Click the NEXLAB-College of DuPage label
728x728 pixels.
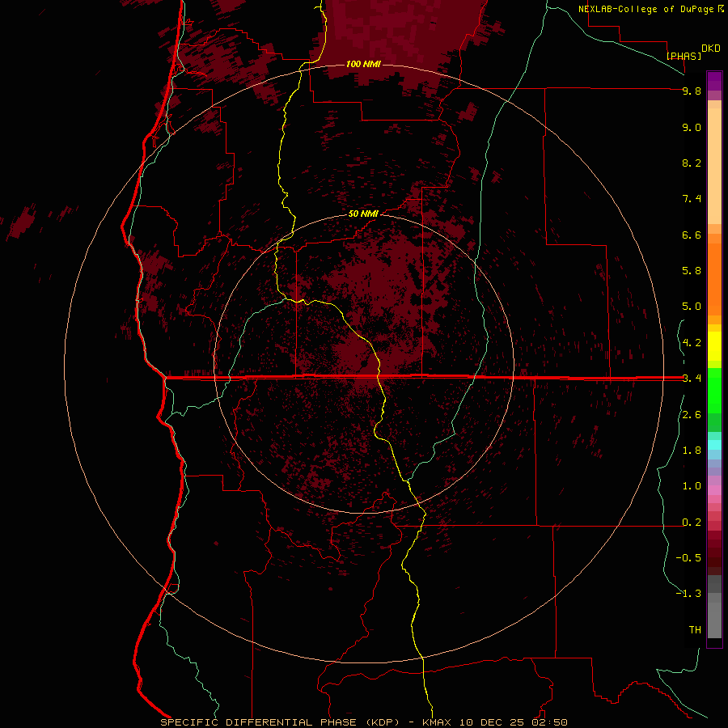[x=645, y=9]
